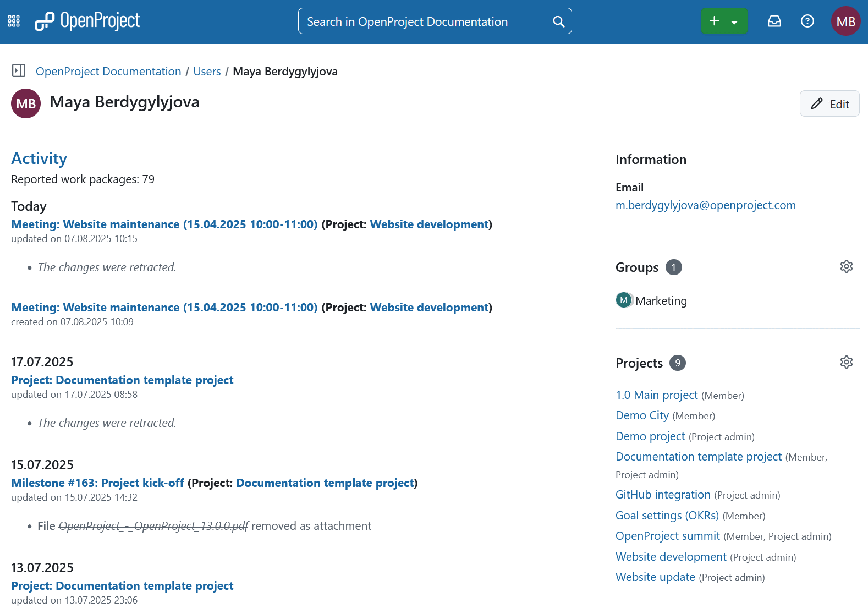Image resolution: width=868 pixels, height=608 pixels.
Task: Go to OpenProject Documentation breadcrumb
Action: (x=108, y=72)
